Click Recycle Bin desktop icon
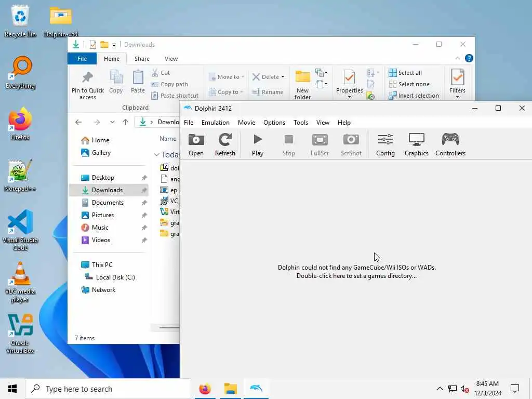532x399 pixels. 20,21
